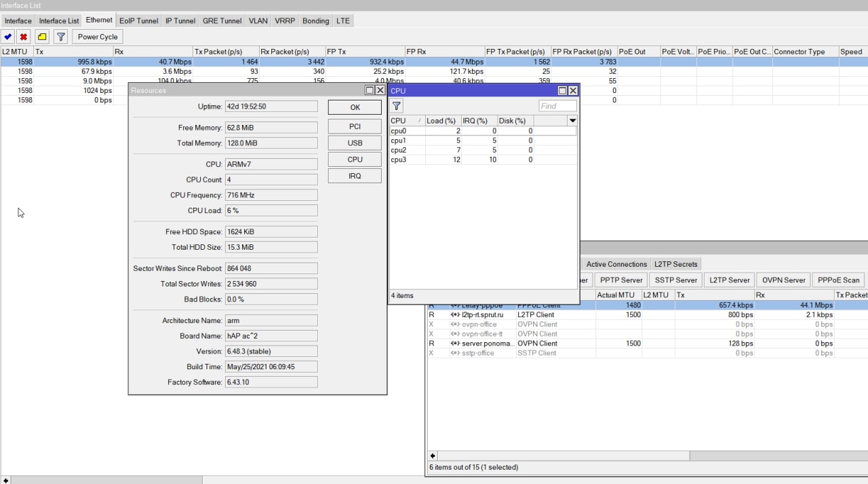Viewport: 868px width, 484px height.
Task: Switch to Active Connections tab
Action: 616,264
